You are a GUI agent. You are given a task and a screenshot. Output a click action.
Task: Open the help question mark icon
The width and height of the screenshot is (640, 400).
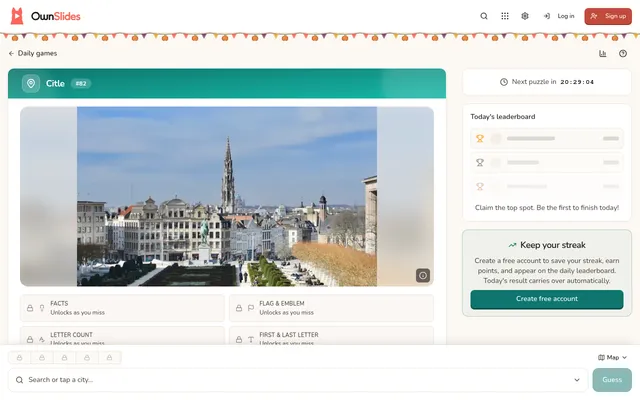click(622, 53)
